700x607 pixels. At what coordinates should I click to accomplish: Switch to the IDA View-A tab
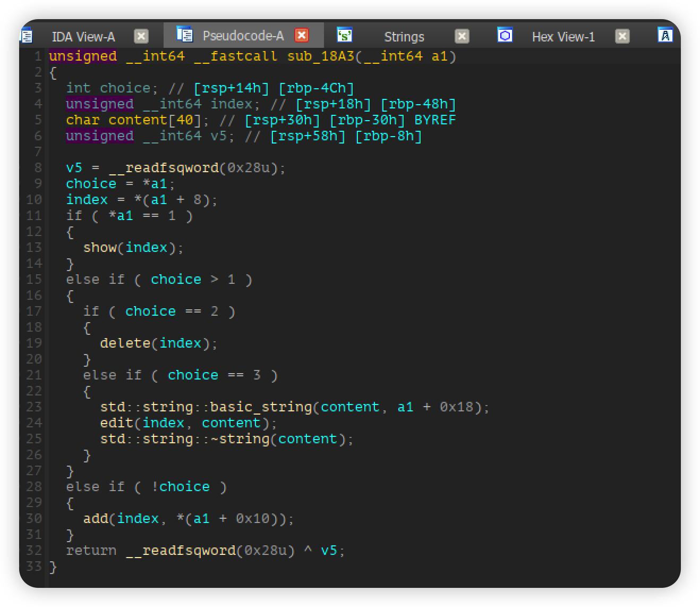click(83, 37)
